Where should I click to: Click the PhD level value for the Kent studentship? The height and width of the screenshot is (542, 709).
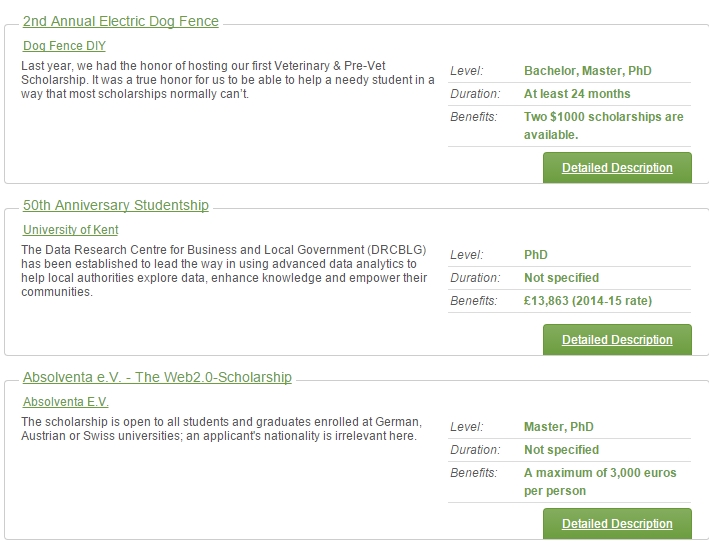pyautogui.click(x=536, y=255)
